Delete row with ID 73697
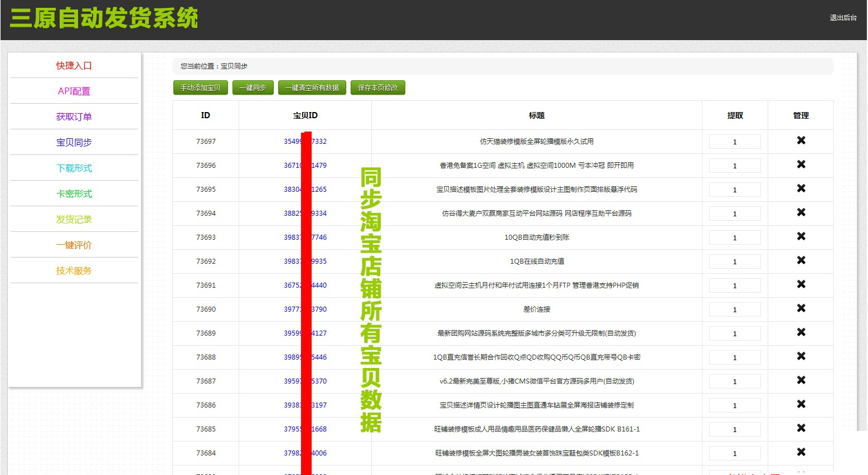The height and width of the screenshot is (475, 868). tap(801, 140)
